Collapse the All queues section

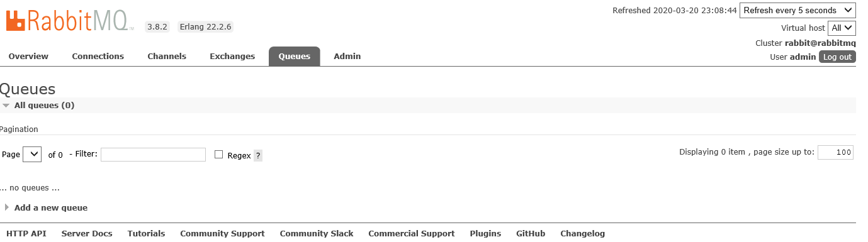38,106
